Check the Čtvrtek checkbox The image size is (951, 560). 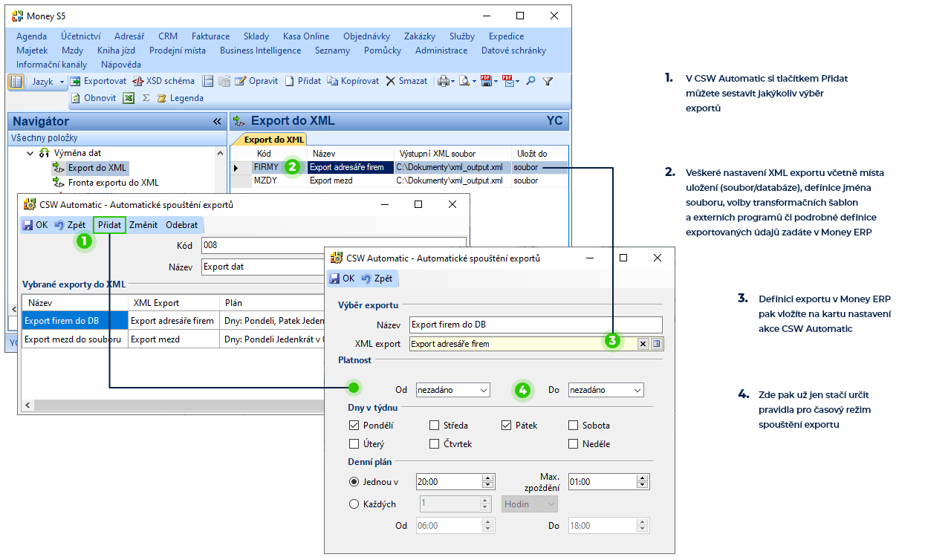434,444
